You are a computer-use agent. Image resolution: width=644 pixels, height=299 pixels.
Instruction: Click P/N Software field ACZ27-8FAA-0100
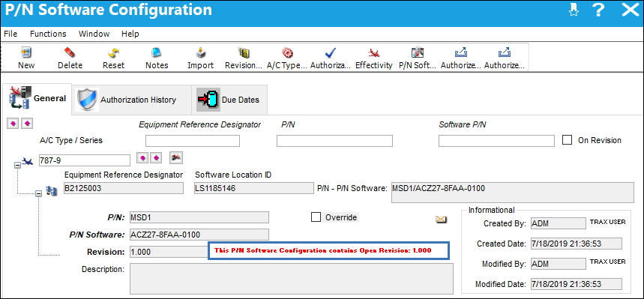tap(199, 235)
